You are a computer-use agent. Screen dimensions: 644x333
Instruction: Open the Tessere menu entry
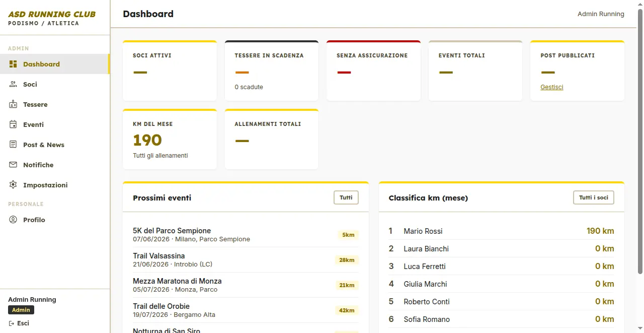(x=55, y=104)
